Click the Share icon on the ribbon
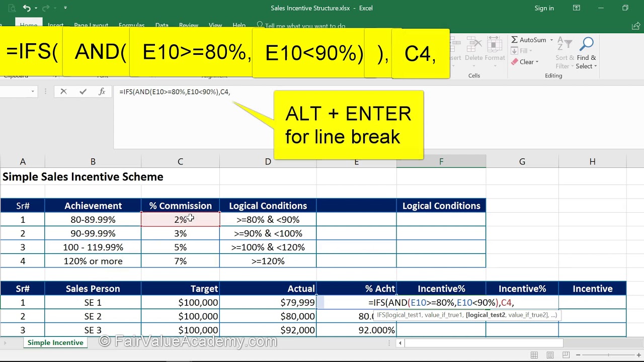 click(635, 26)
